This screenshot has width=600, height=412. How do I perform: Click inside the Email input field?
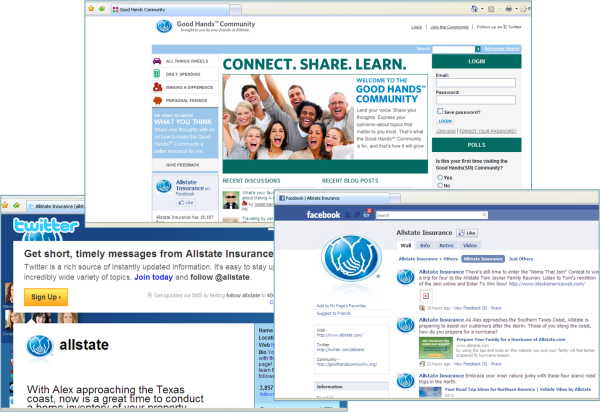tap(476, 83)
